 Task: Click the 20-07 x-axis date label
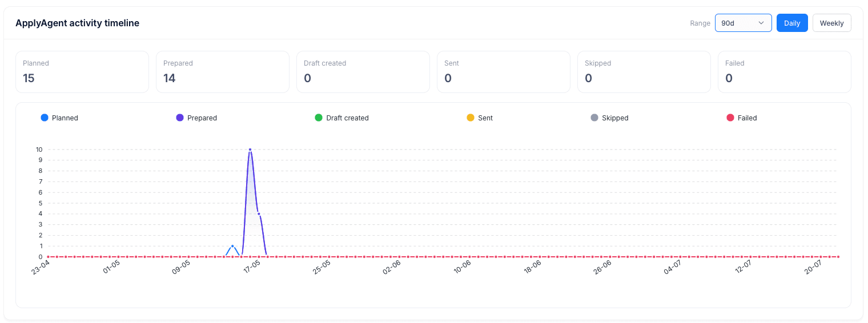(x=814, y=267)
